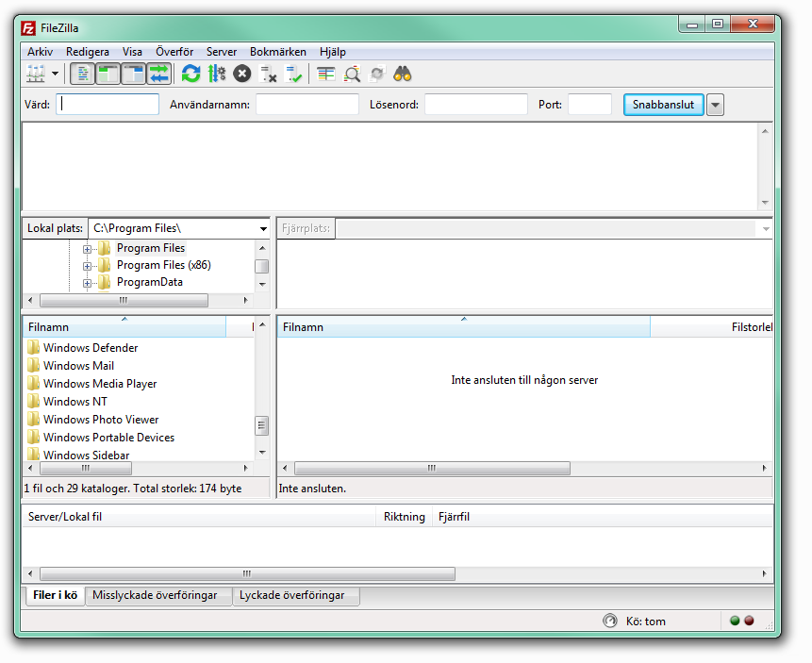
Task: Select the Windows Photo Viewer folder
Action: point(101,419)
